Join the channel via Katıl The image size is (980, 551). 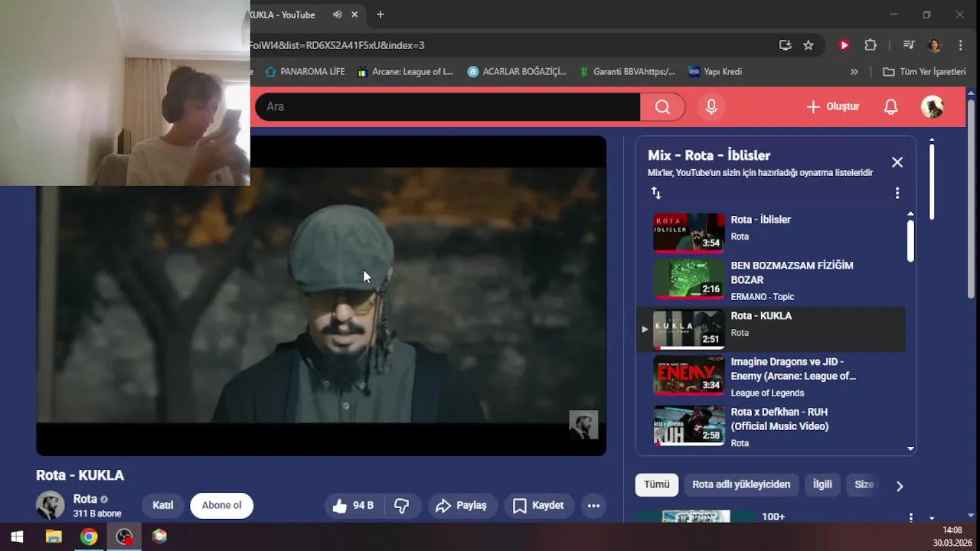[162, 506]
